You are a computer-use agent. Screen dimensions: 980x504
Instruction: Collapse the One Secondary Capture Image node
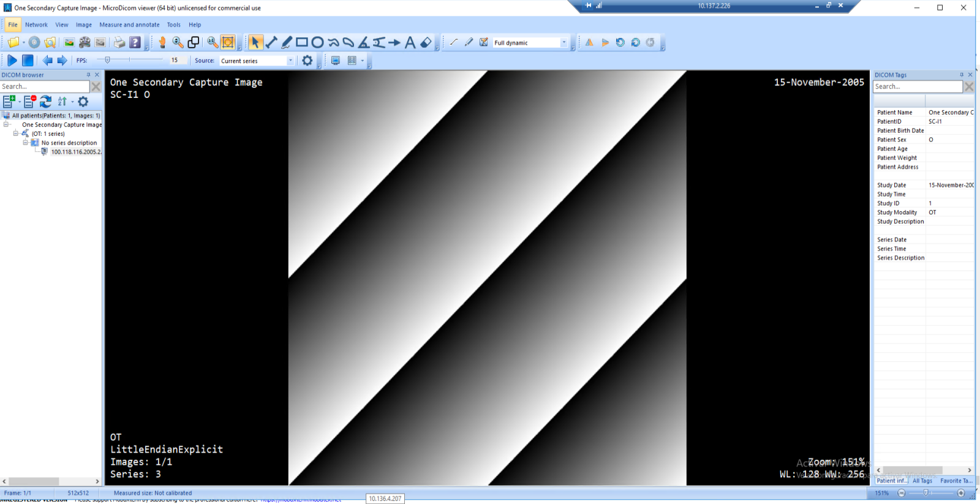(7, 124)
